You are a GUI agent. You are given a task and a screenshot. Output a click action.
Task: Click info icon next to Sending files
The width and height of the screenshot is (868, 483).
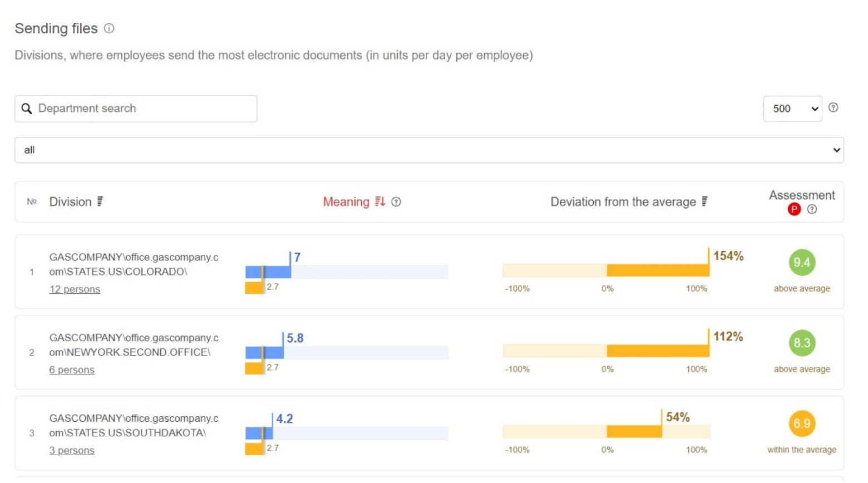(109, 28)
